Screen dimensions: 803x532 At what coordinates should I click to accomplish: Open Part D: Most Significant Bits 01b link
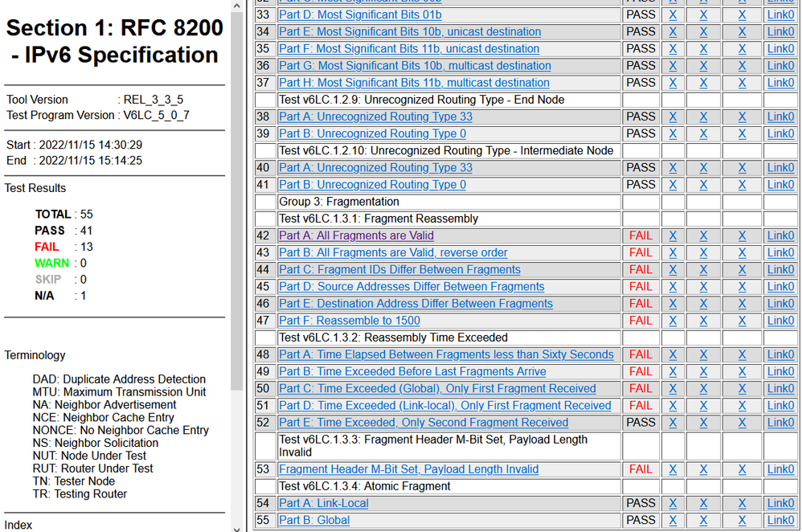click(x=360, y=14)
